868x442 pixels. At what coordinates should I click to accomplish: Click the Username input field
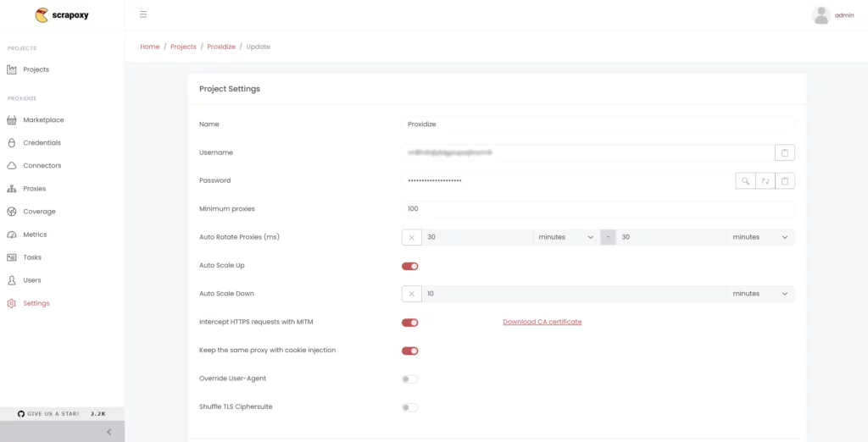pos(588,152)
